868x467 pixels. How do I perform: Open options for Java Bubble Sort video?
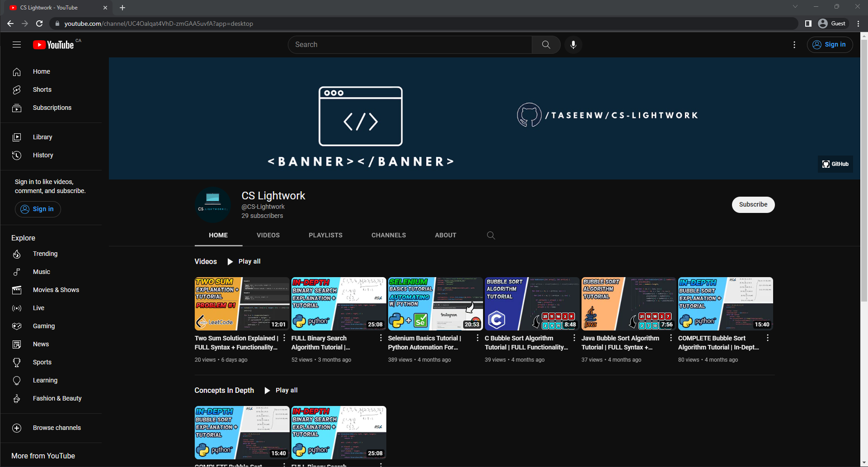tap(671, 338)
